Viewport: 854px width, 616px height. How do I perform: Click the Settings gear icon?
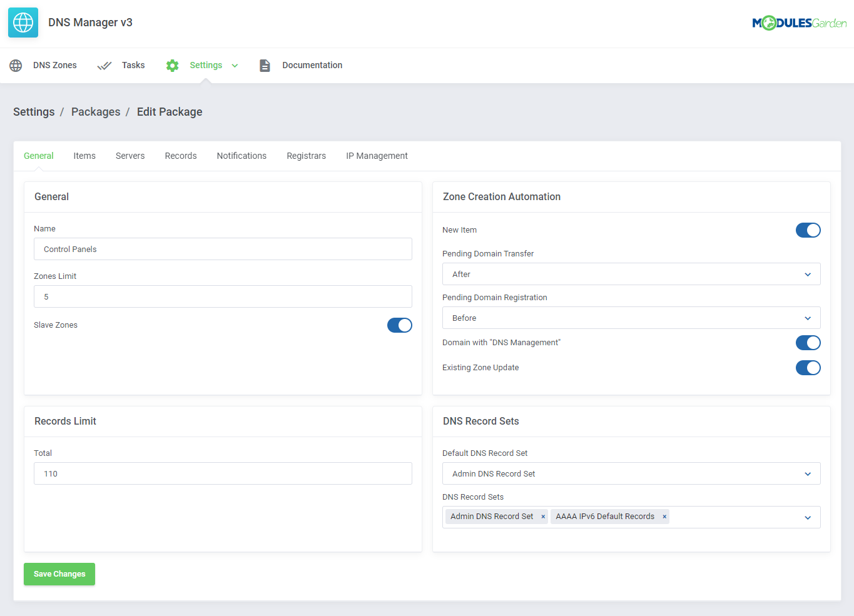pyautogui.click(x=173, y=66)
